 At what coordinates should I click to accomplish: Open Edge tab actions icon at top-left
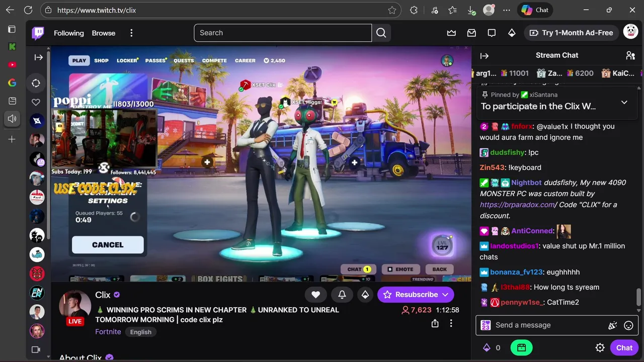(x=12, y=29)
